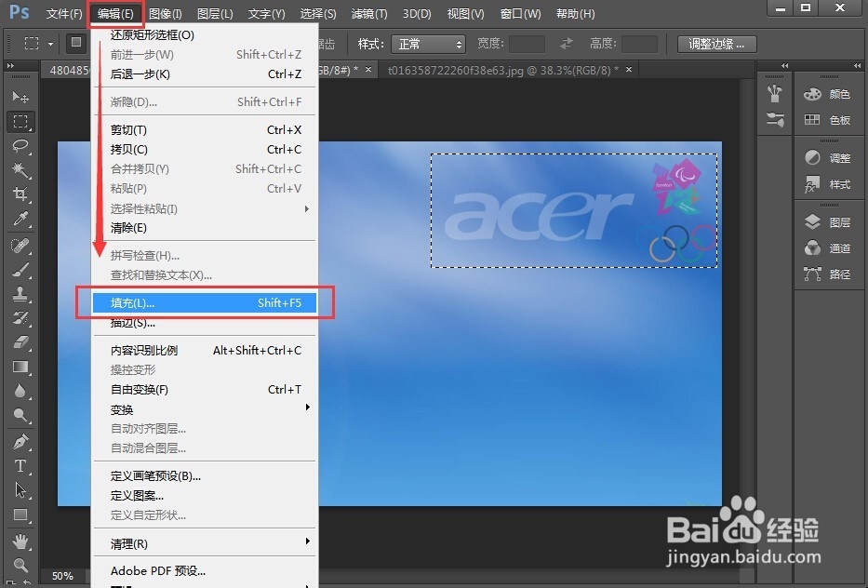This screenshot has width=868, height=588.
Task: Select the Lasso tool
Action: coord(21,145)
